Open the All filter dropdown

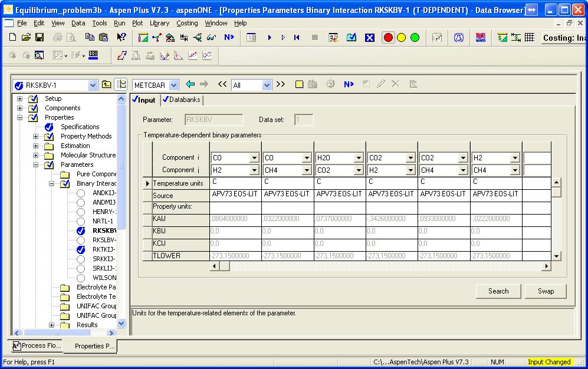click(266, 85)
